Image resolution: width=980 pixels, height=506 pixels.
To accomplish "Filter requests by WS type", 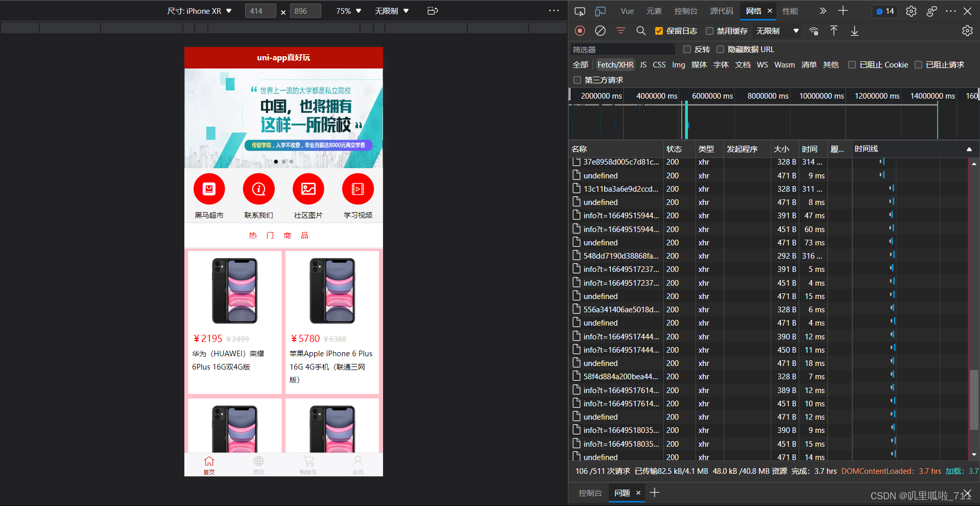I will point(762,65).
